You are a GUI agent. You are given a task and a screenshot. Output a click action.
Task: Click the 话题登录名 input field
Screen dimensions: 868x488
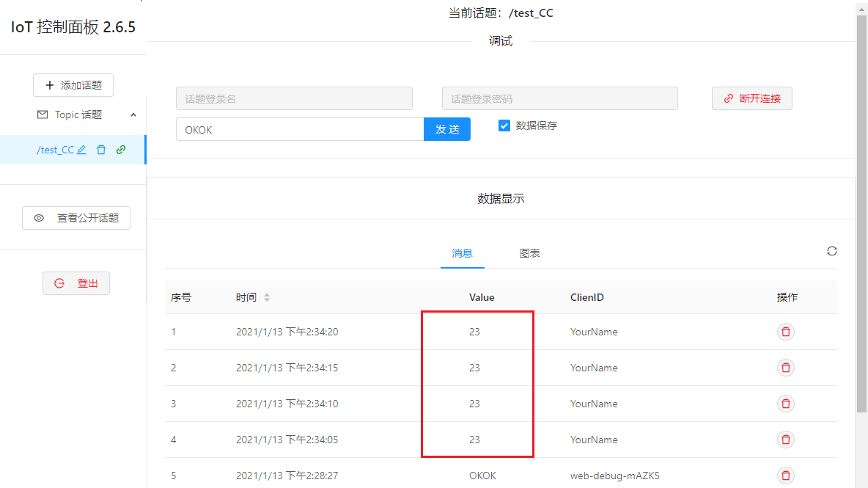(294, 98)
